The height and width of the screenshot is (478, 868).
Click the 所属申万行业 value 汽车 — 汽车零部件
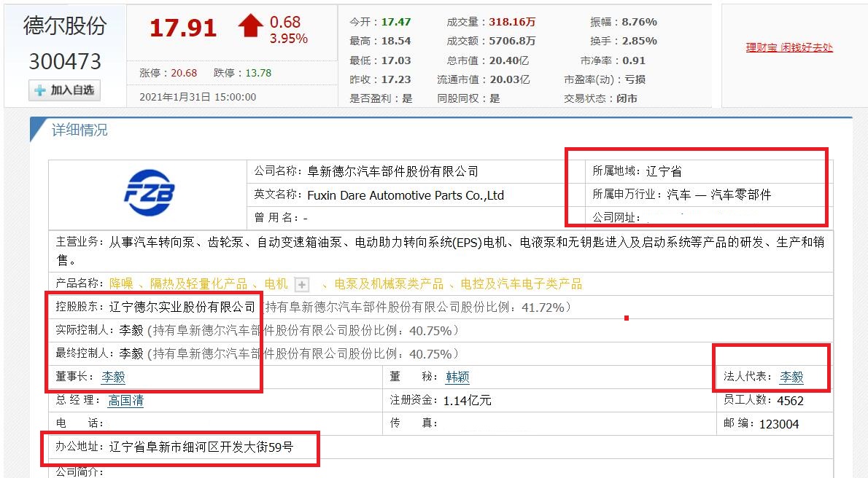click(x=718, y=194)
